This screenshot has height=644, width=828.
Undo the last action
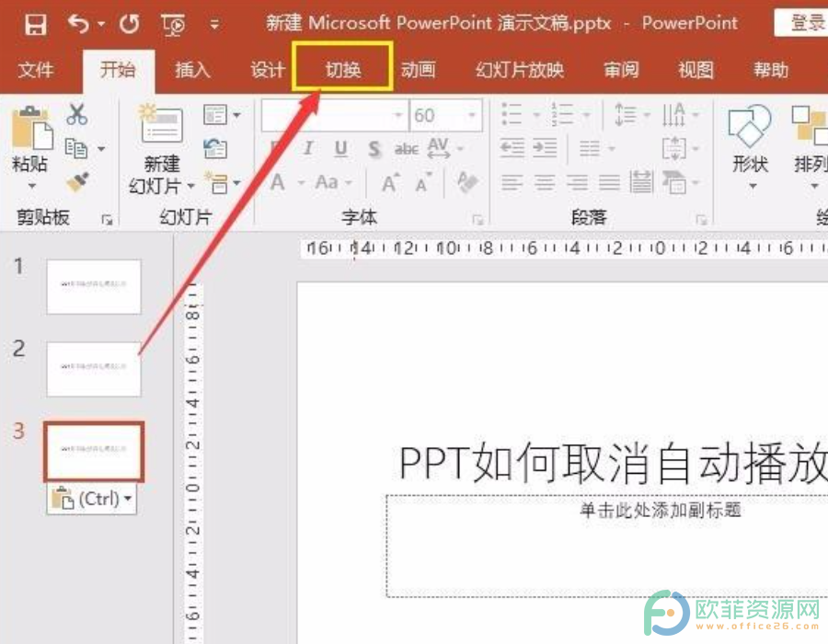tap(79, 23)
